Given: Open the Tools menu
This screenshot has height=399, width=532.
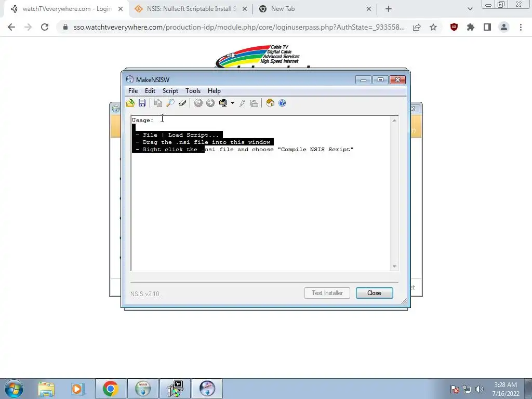Looking at the screenshot, I should click(x=193, y=91).
